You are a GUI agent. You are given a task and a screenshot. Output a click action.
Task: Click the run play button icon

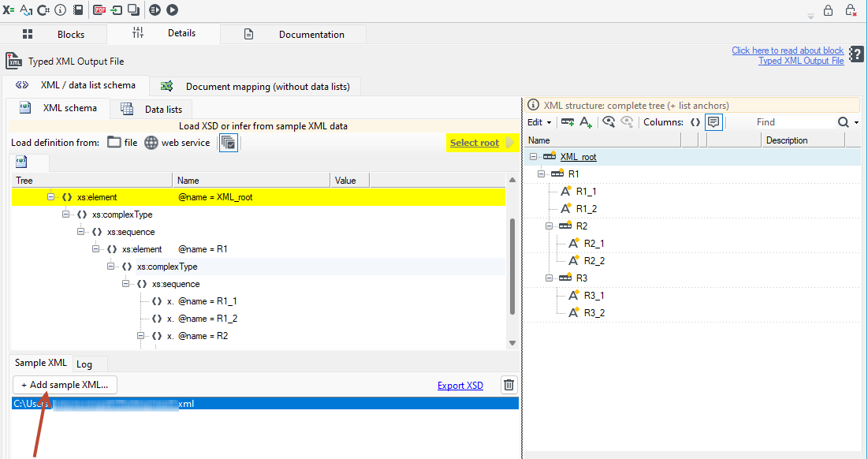click(172, 10)
